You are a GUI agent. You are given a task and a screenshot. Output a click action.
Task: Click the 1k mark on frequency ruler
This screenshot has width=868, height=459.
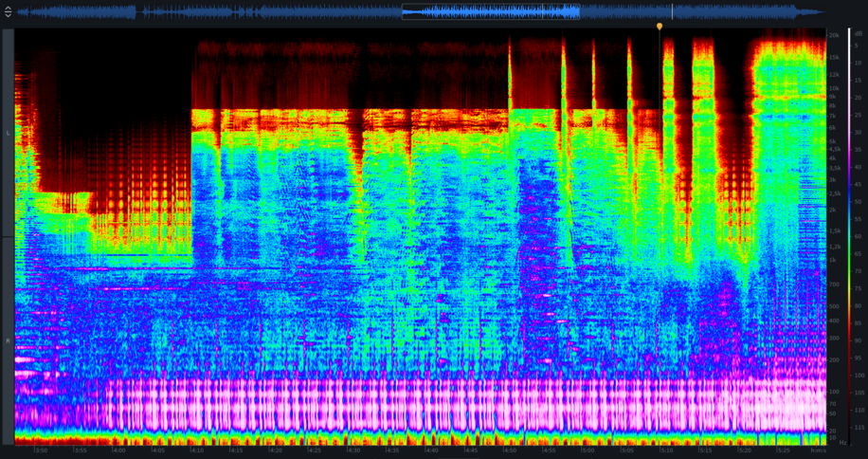[x=833, y=259]
